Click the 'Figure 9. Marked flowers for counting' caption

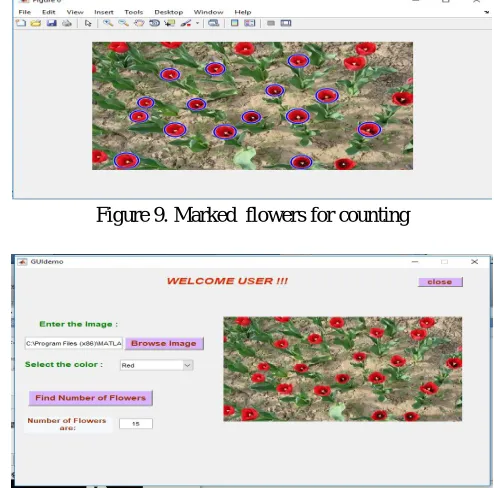pyautogui.click(x=253, y=215)
